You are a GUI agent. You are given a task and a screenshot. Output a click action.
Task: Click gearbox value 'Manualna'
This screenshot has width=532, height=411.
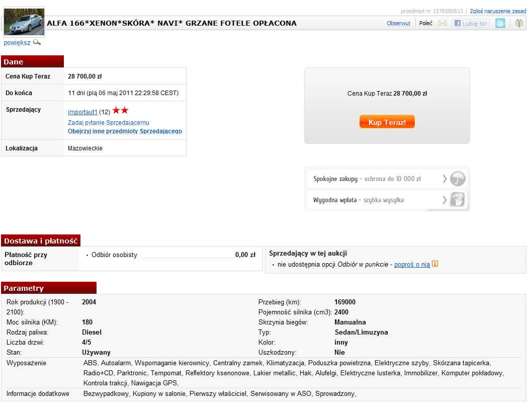(350, 322)
